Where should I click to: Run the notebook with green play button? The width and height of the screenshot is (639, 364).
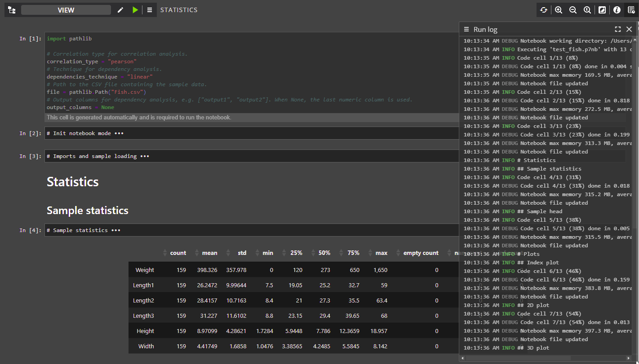(135, 10)
